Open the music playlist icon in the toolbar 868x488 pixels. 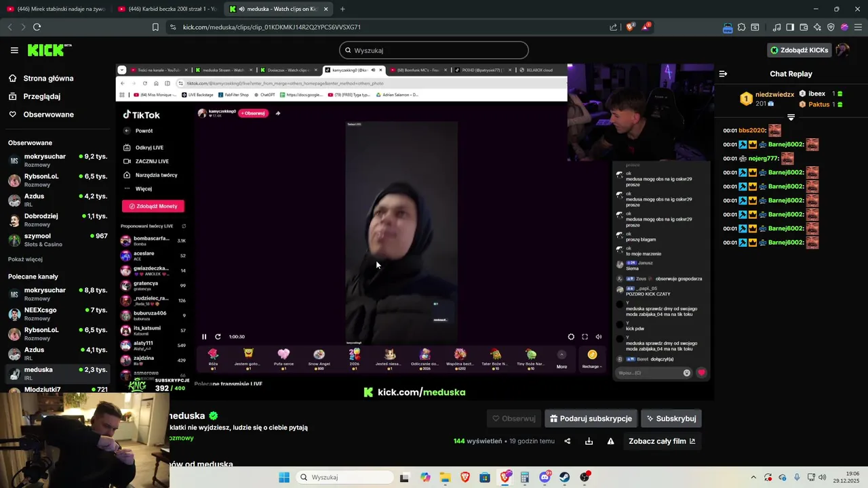pyautogui.click(x=776, y=27)
